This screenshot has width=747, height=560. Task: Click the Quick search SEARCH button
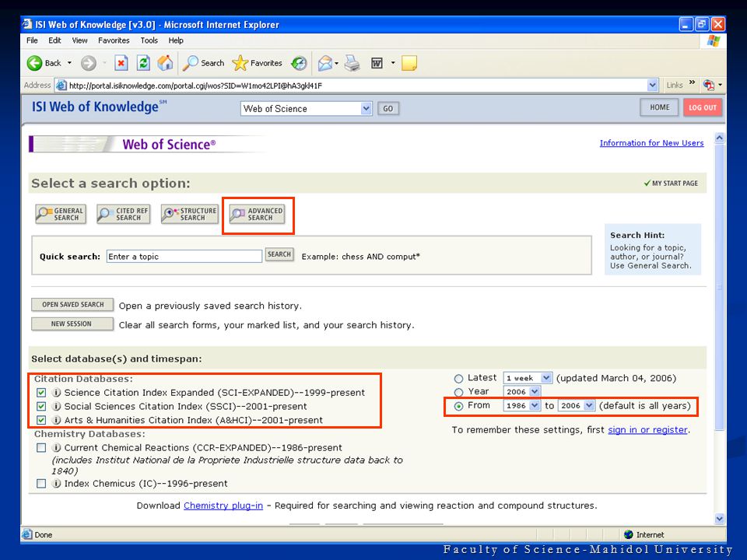click(x=279, y=254)
